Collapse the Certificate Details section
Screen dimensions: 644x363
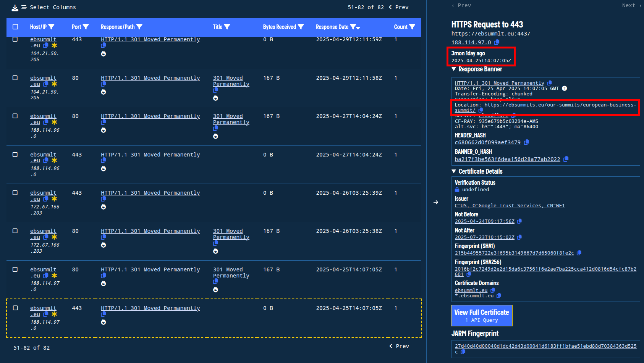[x=454, y=171]
